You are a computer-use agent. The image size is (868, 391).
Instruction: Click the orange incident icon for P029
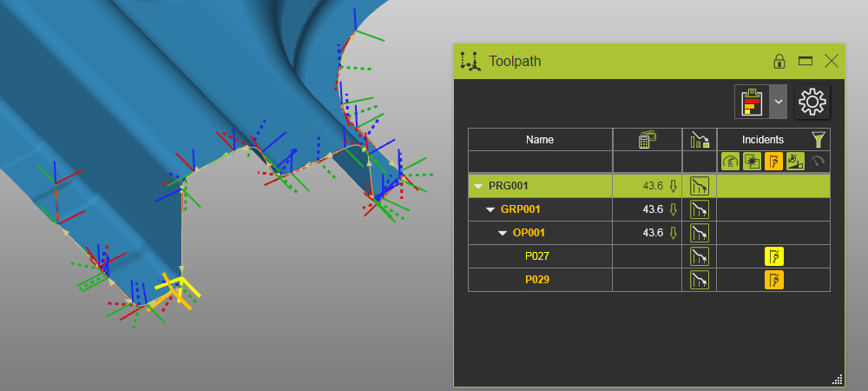click(773, 280)
